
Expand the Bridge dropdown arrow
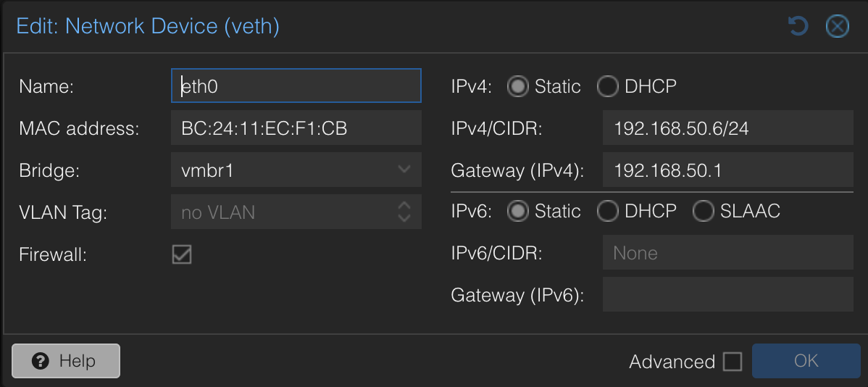click(404, 170)
